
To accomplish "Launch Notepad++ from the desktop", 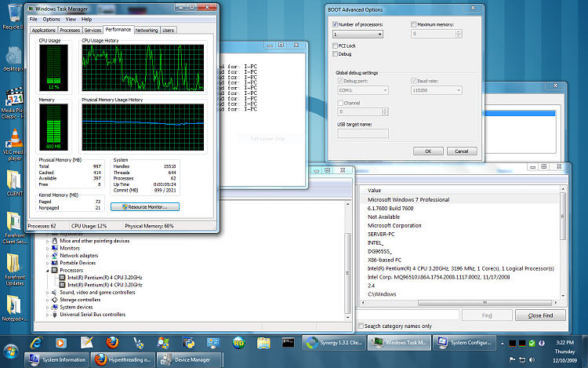I will pos(14,304).
